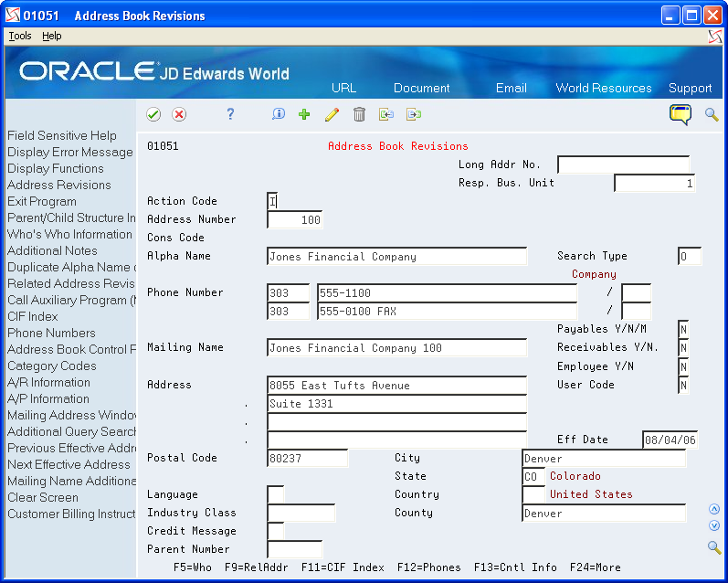Select Display Error Message in the sidebar
Viewport: 728px width, 583px height.
70,153
